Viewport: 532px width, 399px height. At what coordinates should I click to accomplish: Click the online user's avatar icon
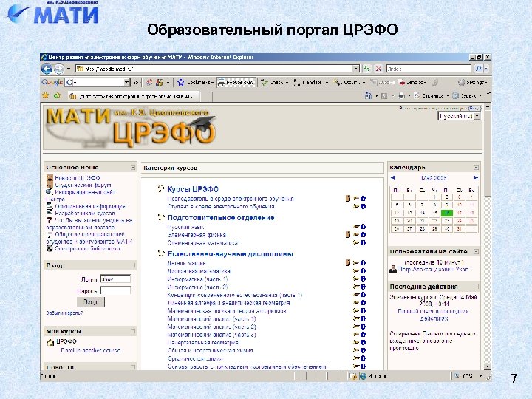(393, 269)
